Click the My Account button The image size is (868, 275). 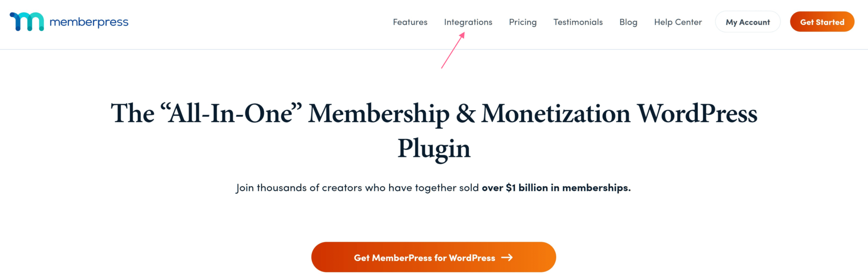748,22
